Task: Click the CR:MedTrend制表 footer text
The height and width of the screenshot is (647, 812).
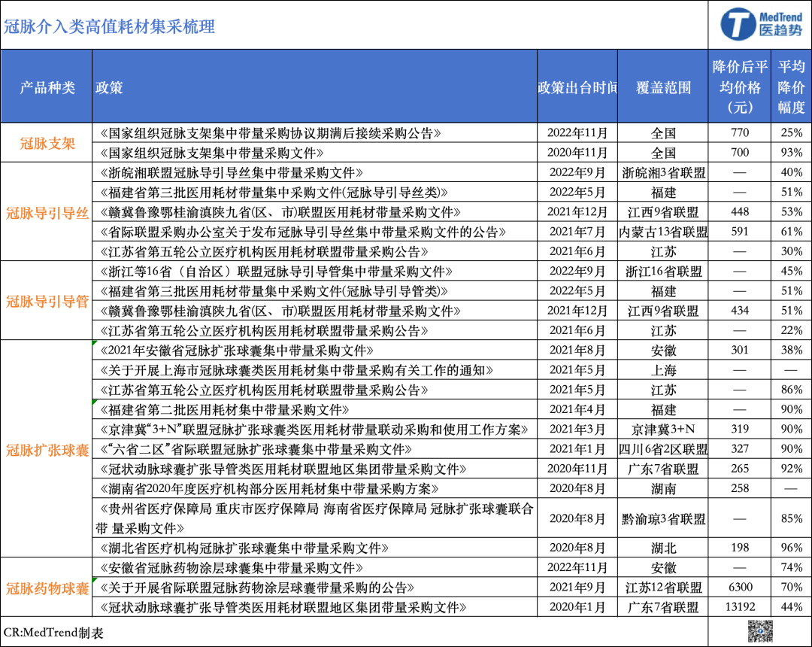Action: click(x=53, y=632)
